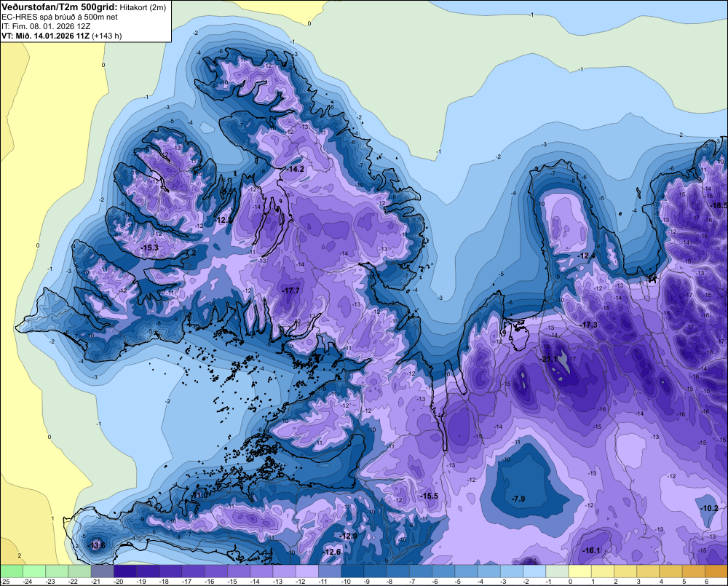Click the legend label "-7"
Screen dimensions: 728x586
[x=412, y=582]
